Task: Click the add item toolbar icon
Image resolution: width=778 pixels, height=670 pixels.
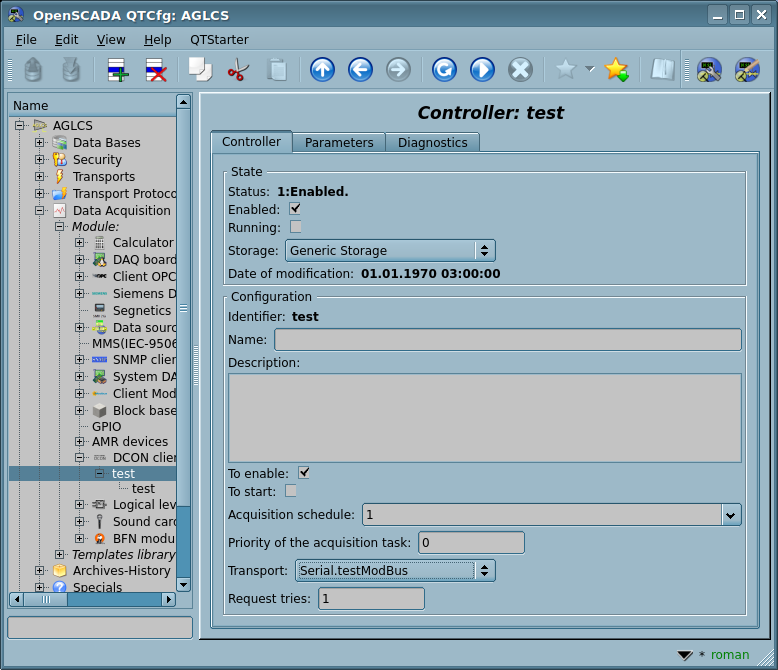Action: pyautogui.click(x=118, y=70)
